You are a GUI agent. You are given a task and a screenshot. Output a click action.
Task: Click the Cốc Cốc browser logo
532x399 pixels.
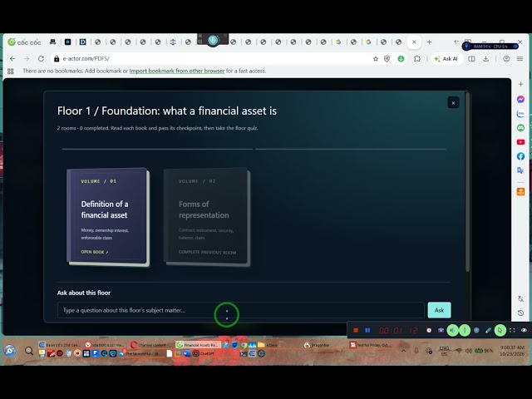click(24, 42)
